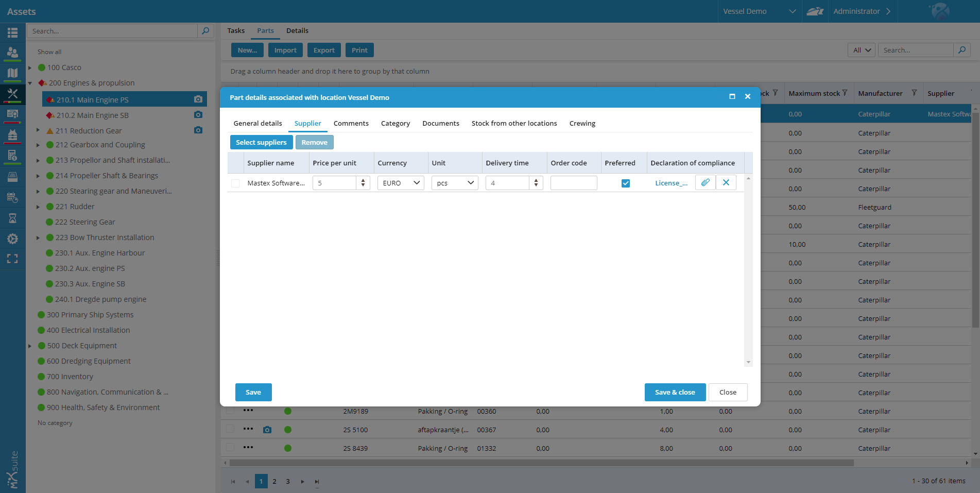Viewport: 980px width, 493px height.
Task: Expand the 100 Casco tree node
Action: click(30, 67)
